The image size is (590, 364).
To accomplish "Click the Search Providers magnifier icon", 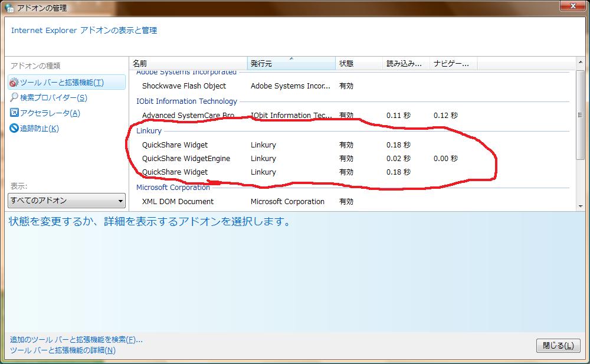I will tap(14, 97).
